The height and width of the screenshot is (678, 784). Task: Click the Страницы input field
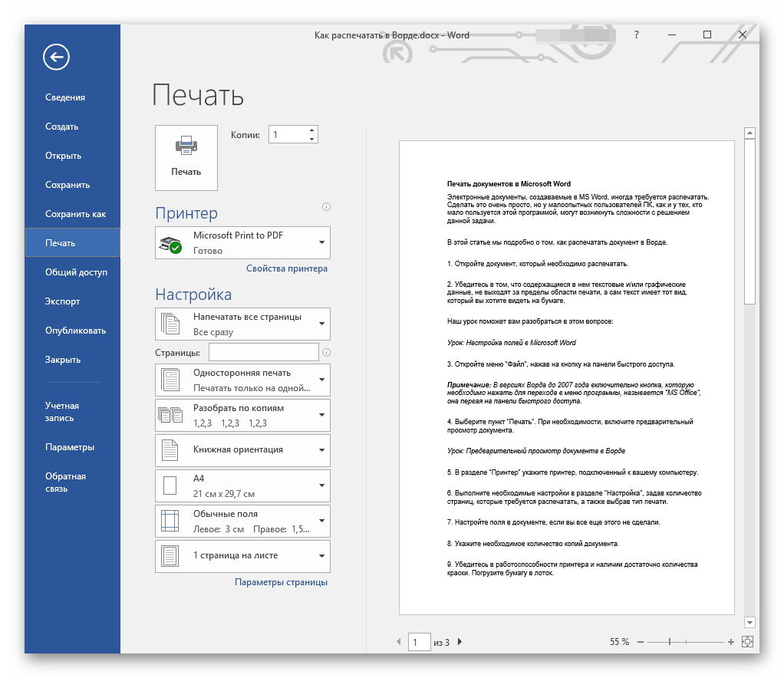click(x=263, y=352)
